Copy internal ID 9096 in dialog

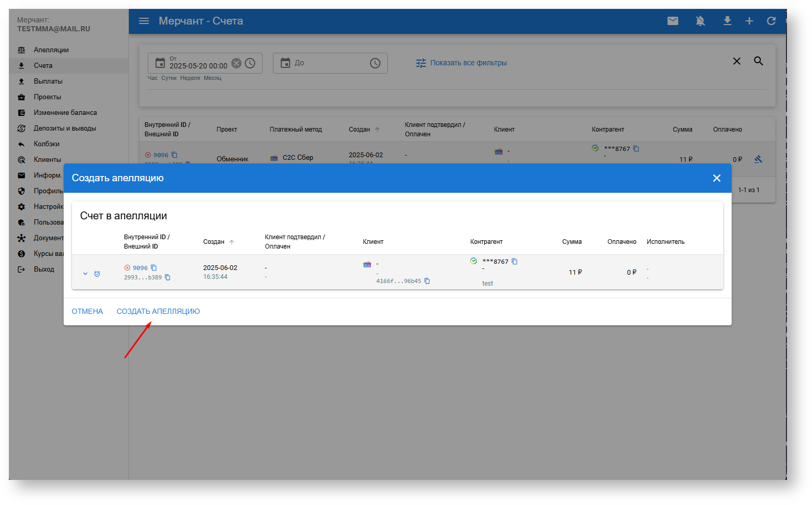[x=154, y=268]
